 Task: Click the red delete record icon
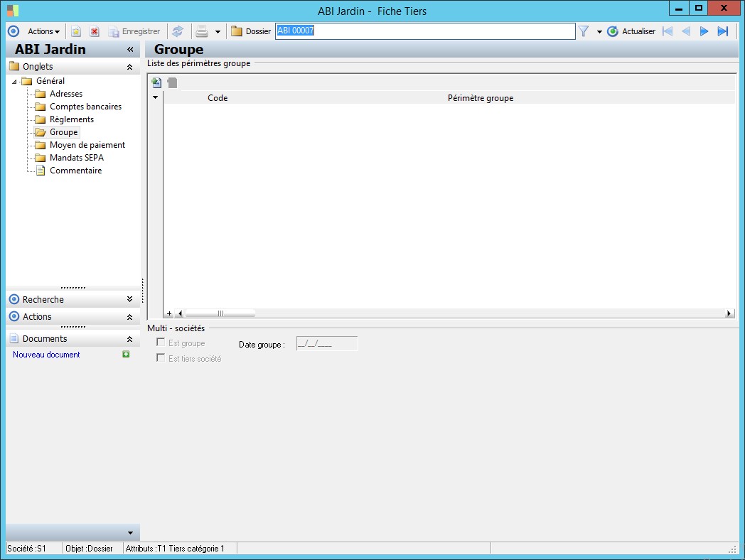(95, 31)
